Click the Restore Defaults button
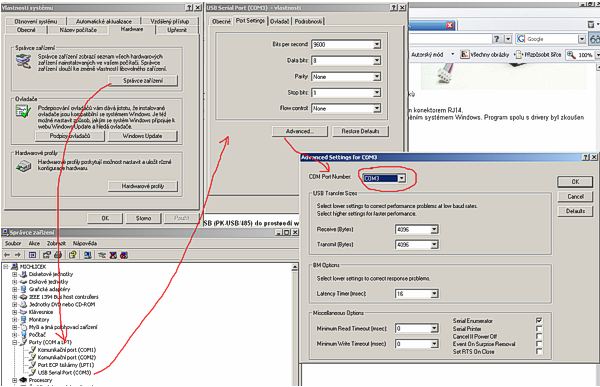Viewport: 600px width, 387px height. click(360, 131)
